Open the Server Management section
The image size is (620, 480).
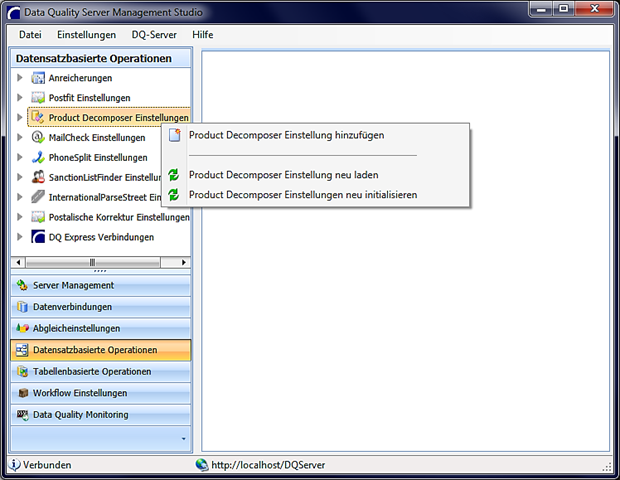(100, 285)
